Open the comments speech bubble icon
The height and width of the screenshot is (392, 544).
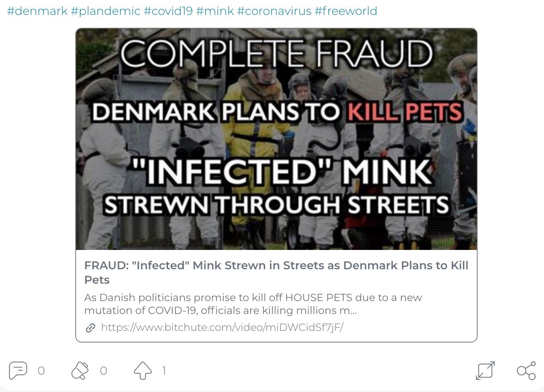pos(18,370)
